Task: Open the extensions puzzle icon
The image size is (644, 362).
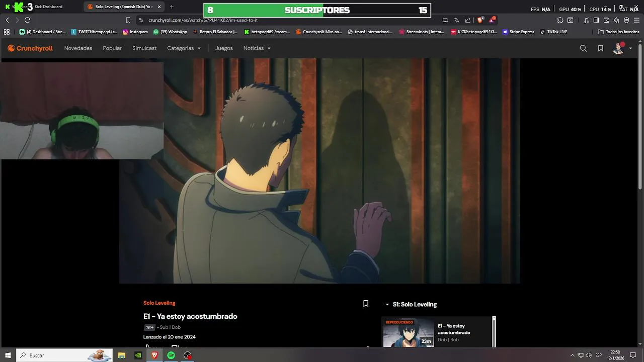Action: pos(560,20)
